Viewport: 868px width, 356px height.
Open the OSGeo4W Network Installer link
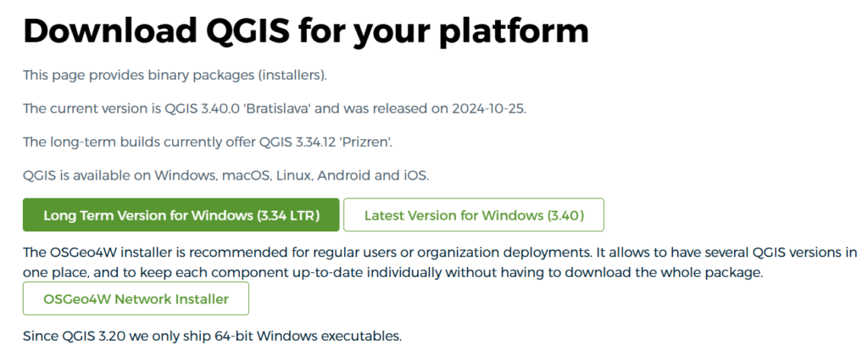click(136, 299)
